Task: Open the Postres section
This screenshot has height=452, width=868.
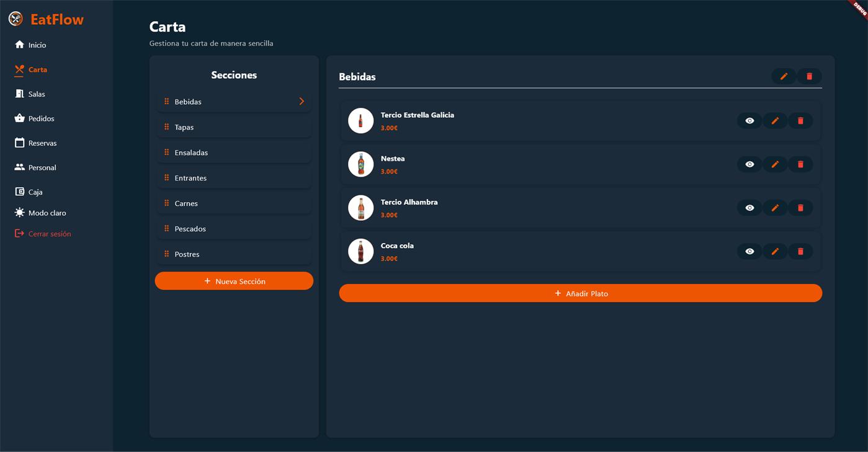Action: 234,254
